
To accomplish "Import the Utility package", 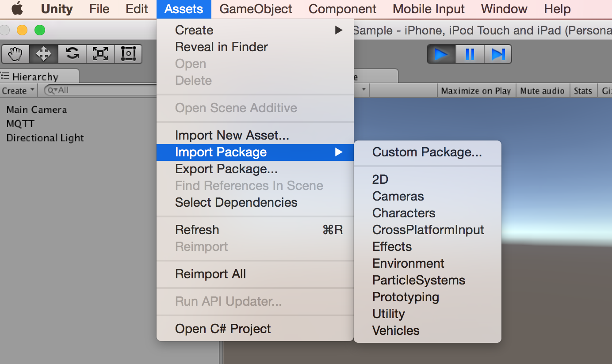I will (428, 314).
